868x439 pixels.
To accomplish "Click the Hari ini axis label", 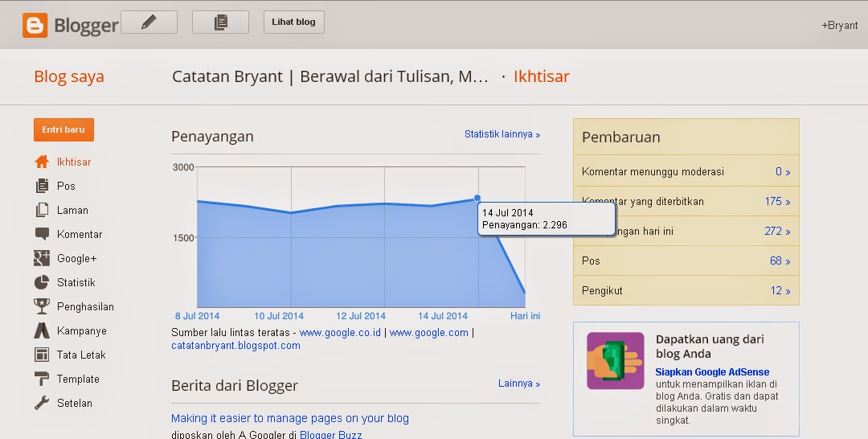I will coord(526,316).
